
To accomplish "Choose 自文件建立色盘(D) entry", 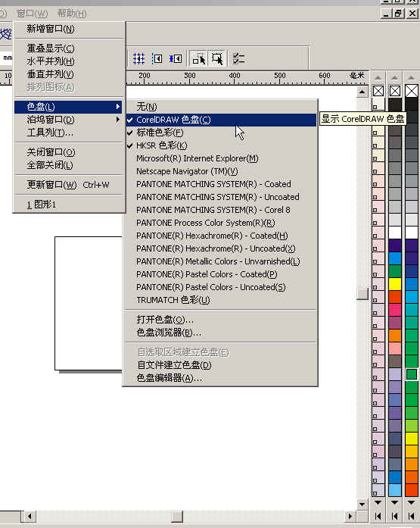I will coord(221,364).
